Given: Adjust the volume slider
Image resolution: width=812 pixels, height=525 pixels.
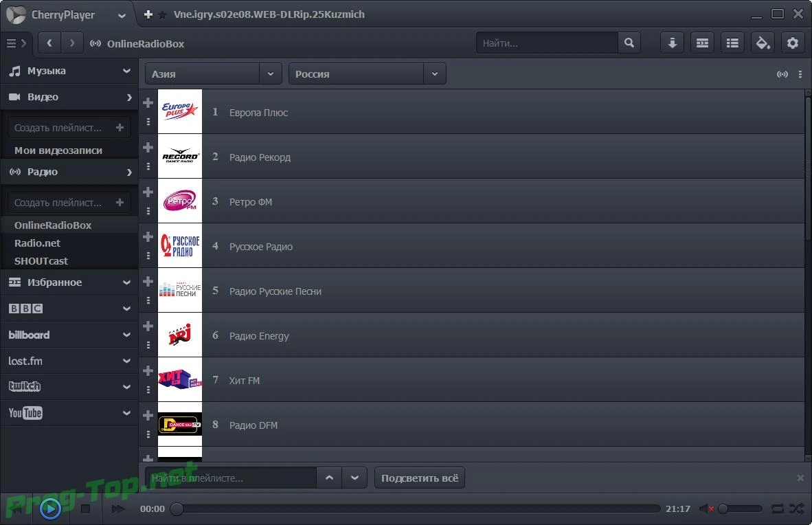Looking at the screenshot, I should pos(740,509).
